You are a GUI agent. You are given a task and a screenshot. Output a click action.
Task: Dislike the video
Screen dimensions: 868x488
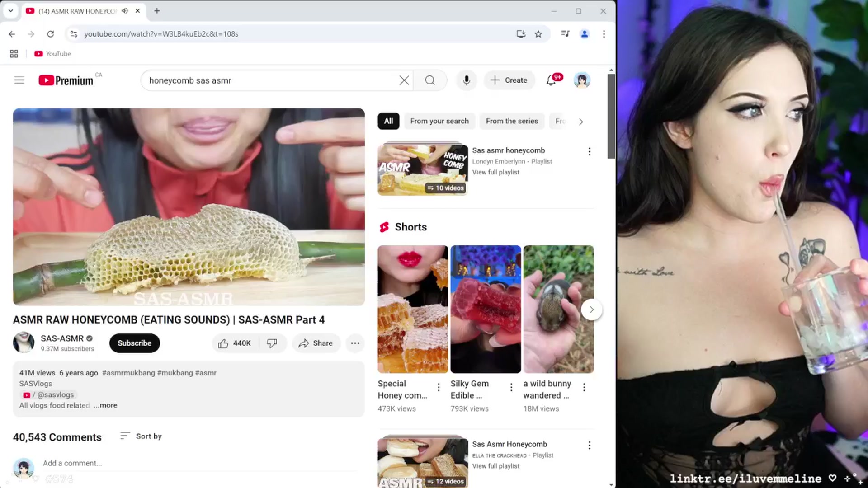pos(272,343)
